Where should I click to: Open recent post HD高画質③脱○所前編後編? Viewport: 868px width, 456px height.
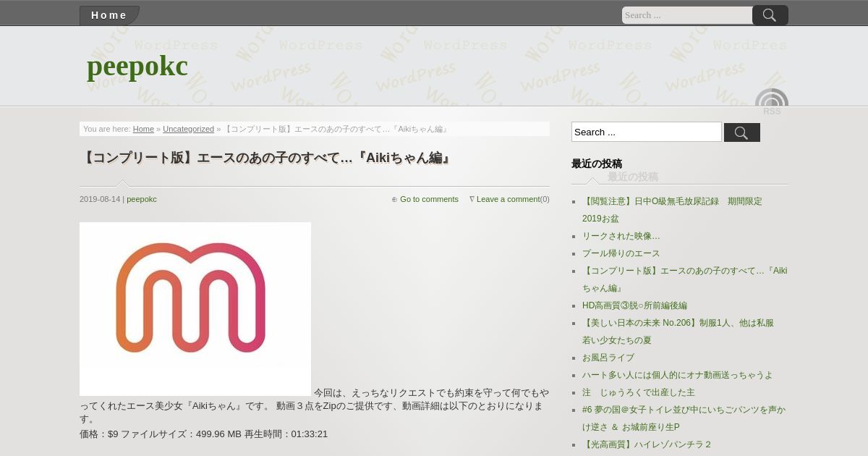pos(634,305)
